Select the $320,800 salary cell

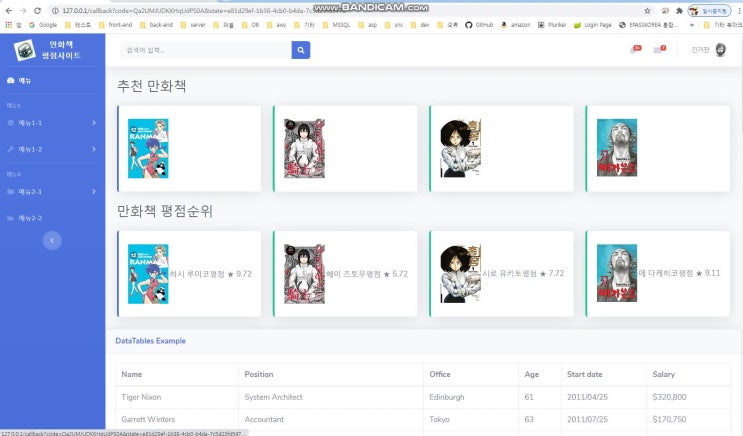689,397
